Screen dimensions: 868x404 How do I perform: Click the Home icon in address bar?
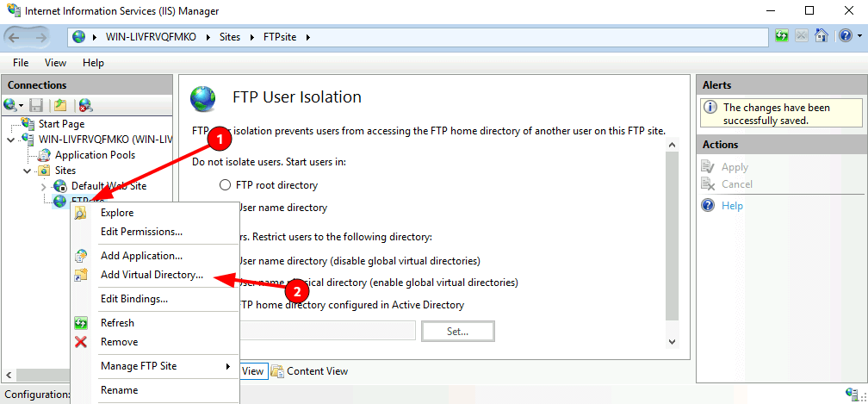click(x=821, y=36)
